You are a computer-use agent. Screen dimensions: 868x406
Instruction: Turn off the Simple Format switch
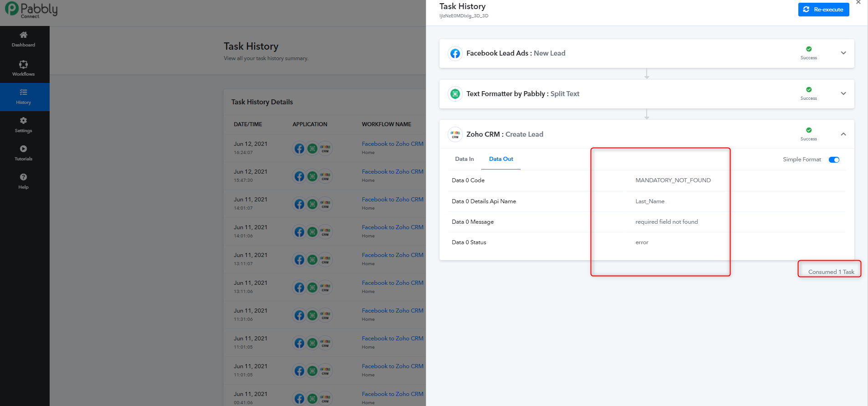coord(834,159)
